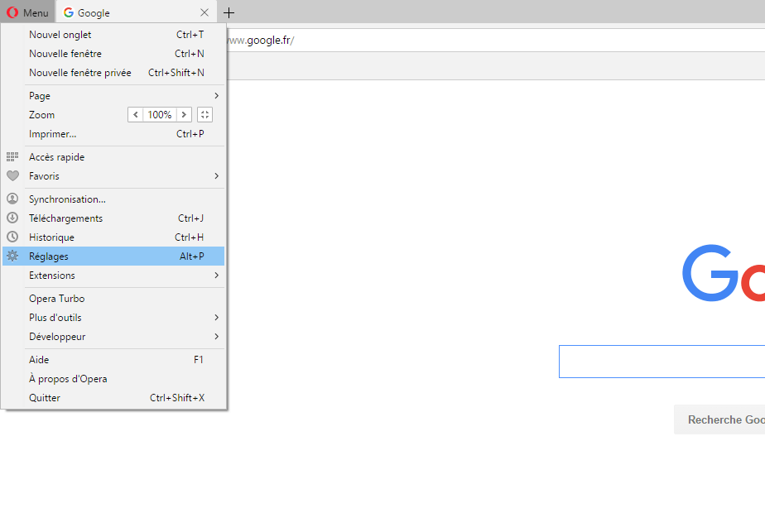Click the Favoris heart icon
Viewport: 765px width, 532px height.
[x=12, y=175]
